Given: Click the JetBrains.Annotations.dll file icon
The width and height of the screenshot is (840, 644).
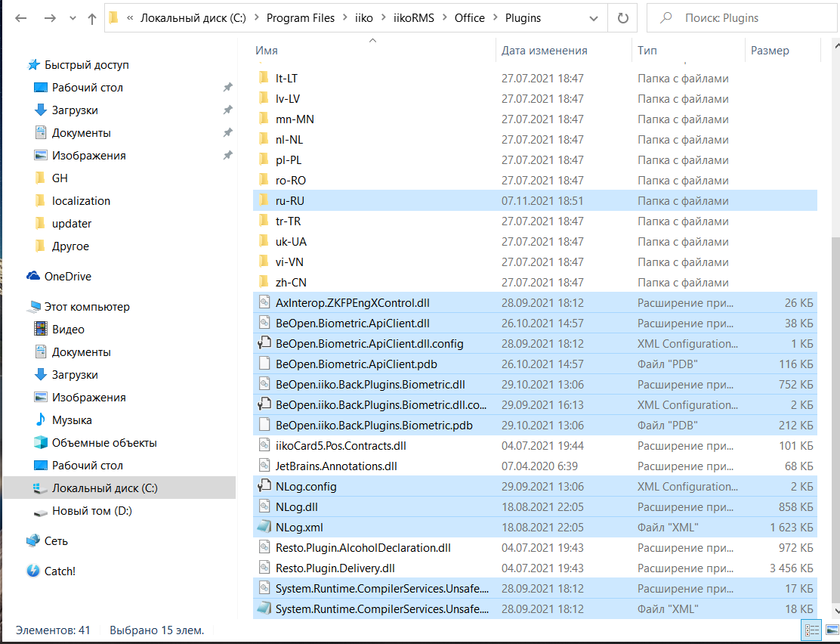Looking at the screenshot, I should click(264, 466).
